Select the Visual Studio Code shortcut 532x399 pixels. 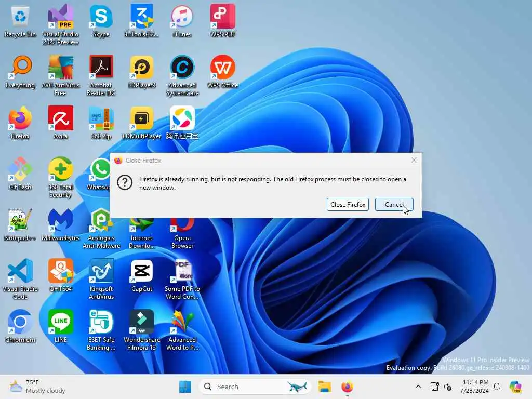pos(20,280)
